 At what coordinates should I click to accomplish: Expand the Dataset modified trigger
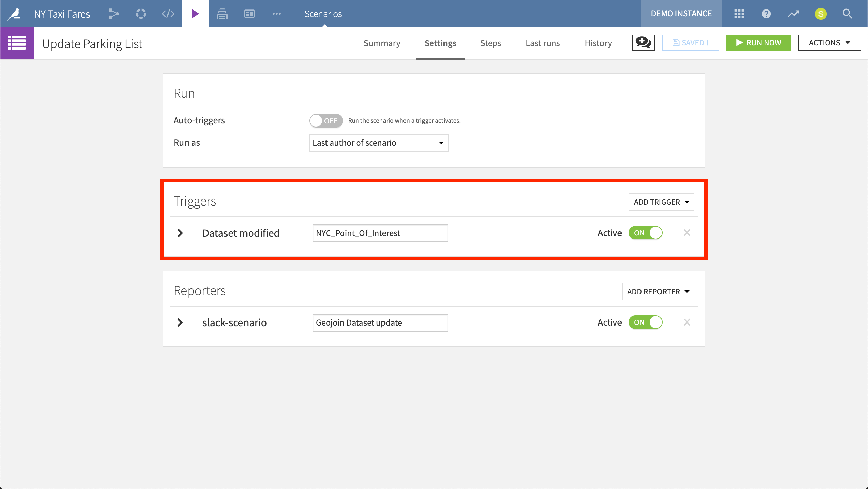[180, 233]
